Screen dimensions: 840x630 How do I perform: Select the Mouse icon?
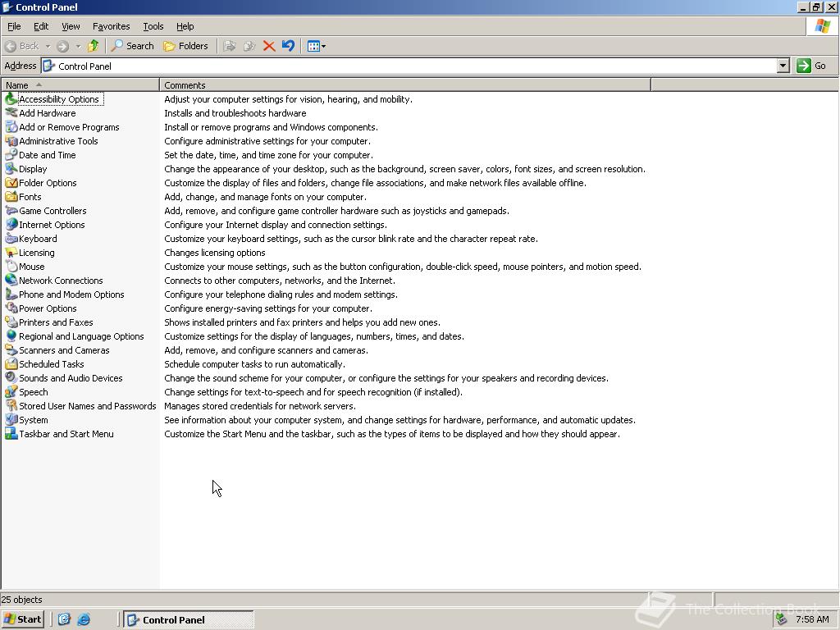tap(11, 267)
